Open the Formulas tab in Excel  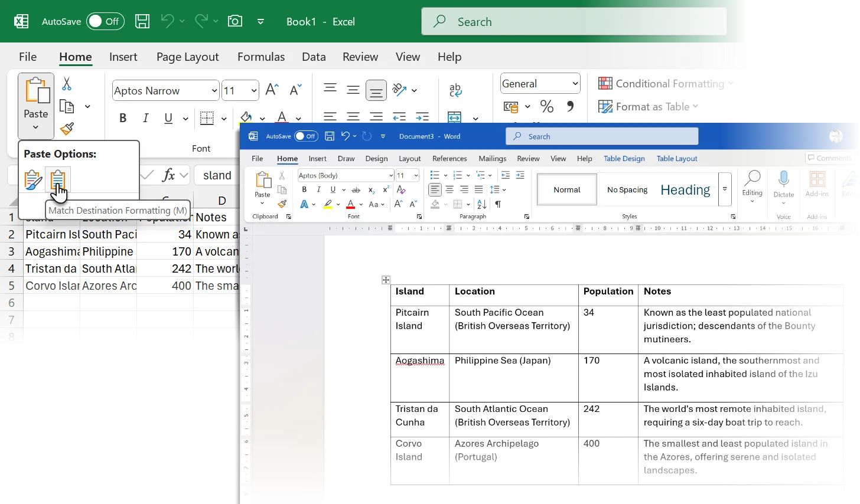click(260, 57)
